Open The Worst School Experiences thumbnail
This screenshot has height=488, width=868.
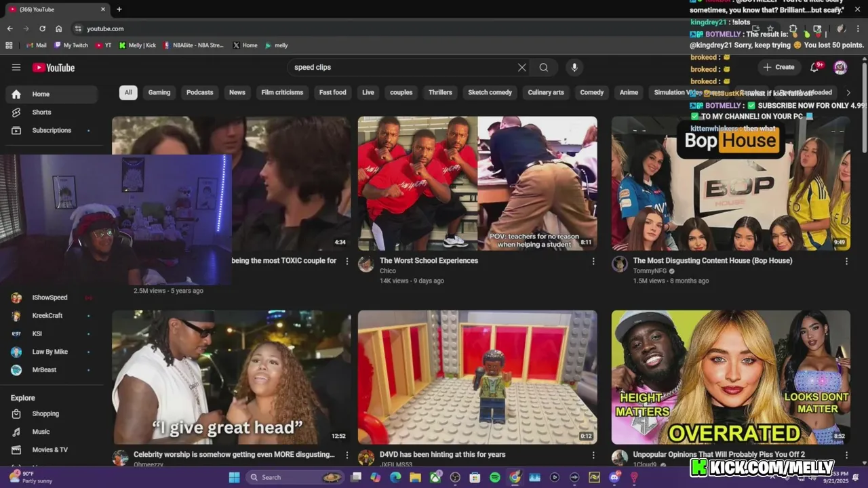(x=477, y=184)
